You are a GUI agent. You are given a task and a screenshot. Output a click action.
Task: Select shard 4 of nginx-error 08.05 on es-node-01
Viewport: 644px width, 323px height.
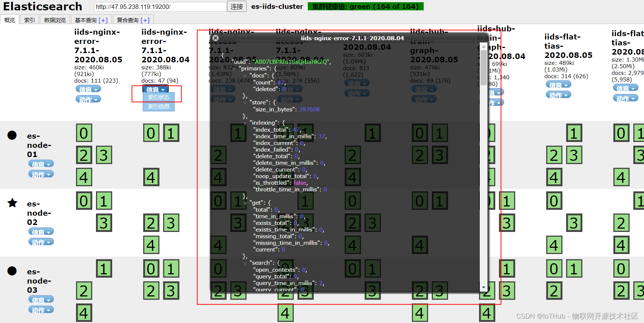(x=84, y=177)
